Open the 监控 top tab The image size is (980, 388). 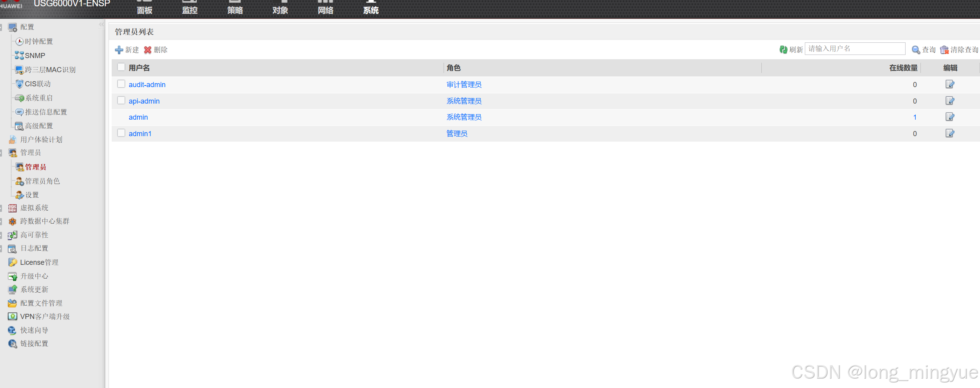(x=190, y=8)
